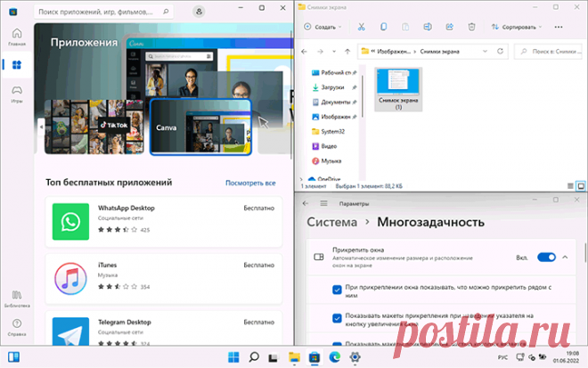Refresh the Explorer folder view

click(500, 51)
